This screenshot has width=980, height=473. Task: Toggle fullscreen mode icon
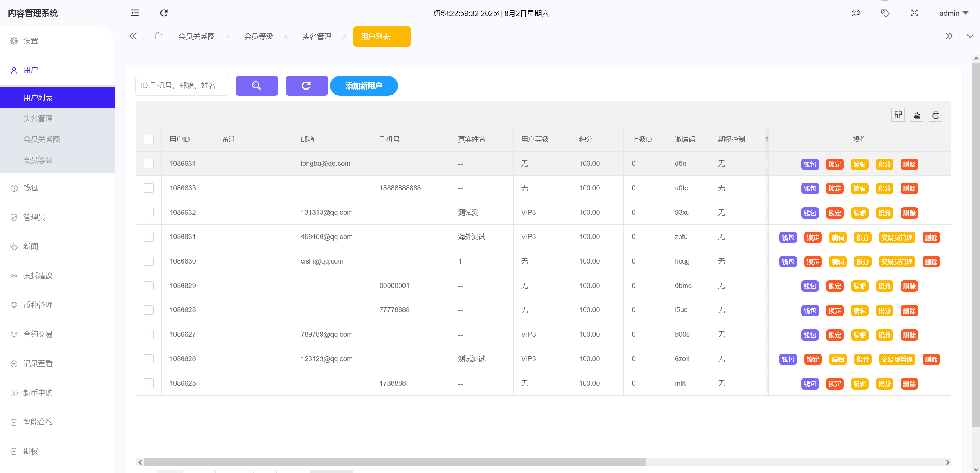(x=915, y=13)
